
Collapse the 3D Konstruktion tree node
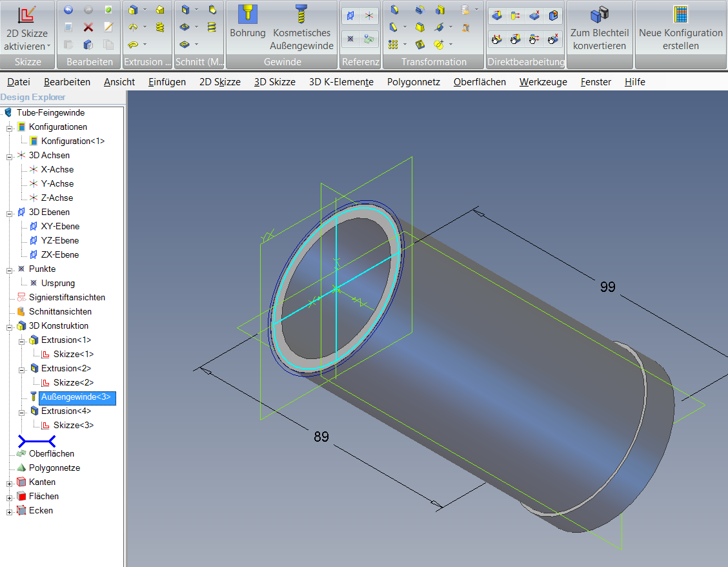[9, 327]
